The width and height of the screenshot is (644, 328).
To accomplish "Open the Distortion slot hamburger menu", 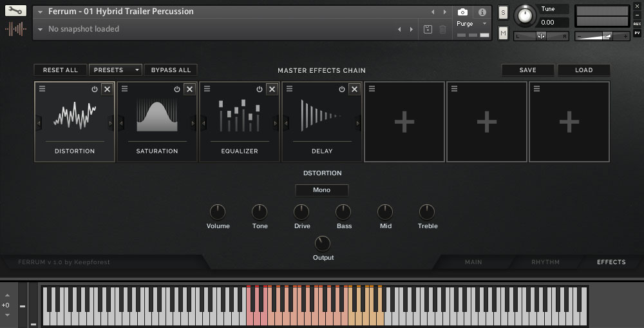I will (43, 89).
